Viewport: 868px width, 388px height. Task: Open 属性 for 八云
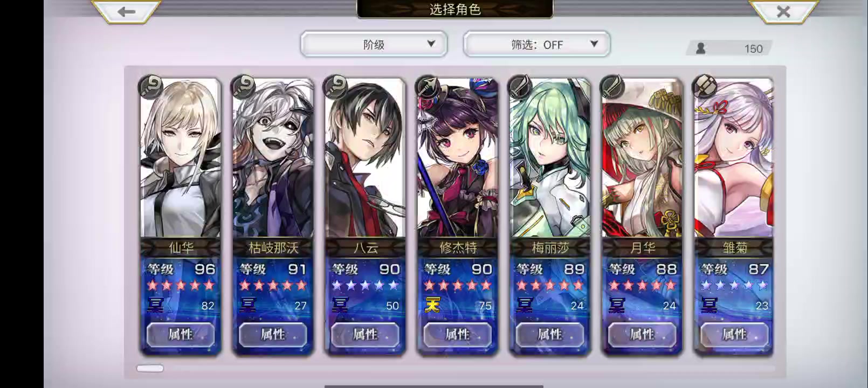(365, 335)
